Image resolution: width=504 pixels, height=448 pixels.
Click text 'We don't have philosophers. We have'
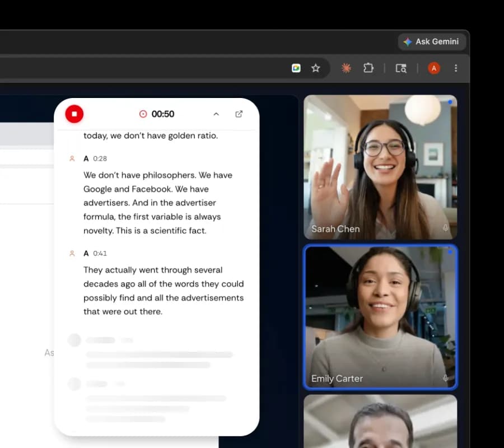[x=158, y=175]
